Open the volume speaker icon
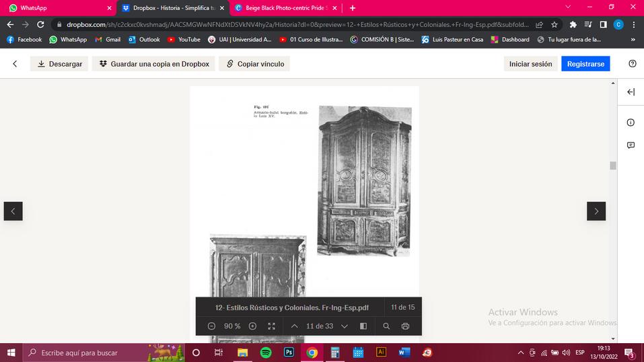Image resolution: width=644 pixels, height=362 pixels. (x=566, y=353)
